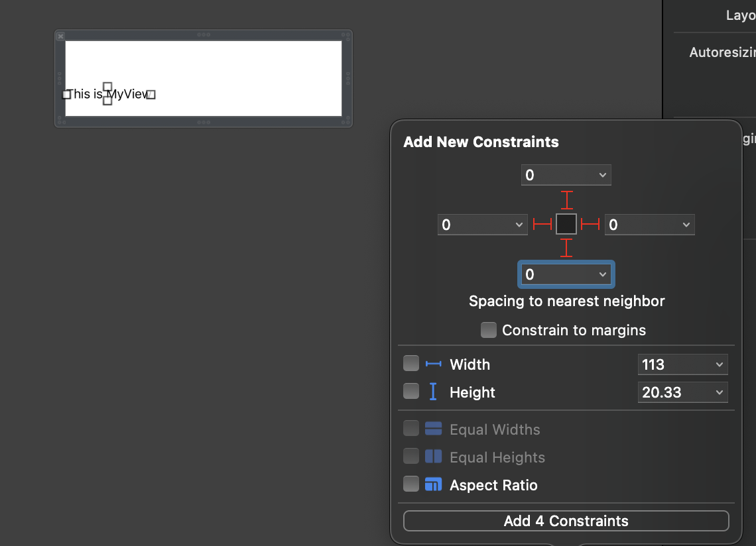Click the 'Spacing to nearest neighbor' text
This screenshot has height=546, width=756.
tap(566, 301)
